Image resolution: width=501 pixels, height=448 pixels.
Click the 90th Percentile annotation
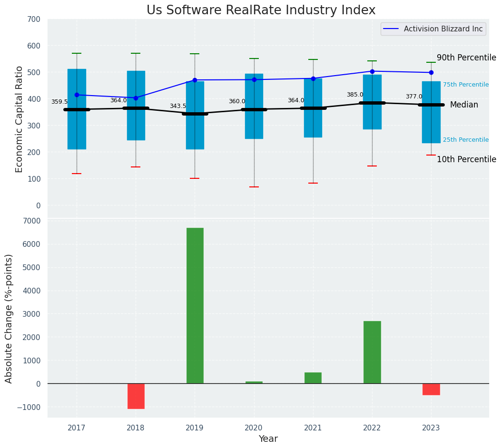(x=466, y=58)
